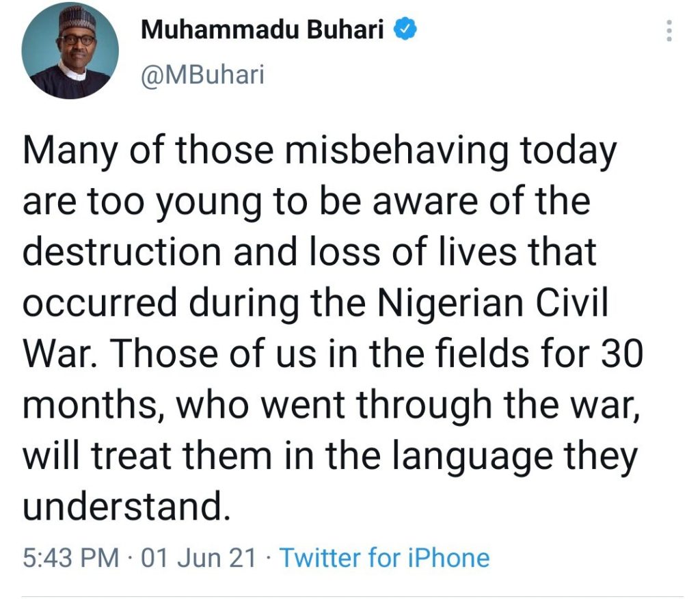Open the three-dot more options menu
The width and height of the screenshot is (700, 599).
(x=669, y=31)
